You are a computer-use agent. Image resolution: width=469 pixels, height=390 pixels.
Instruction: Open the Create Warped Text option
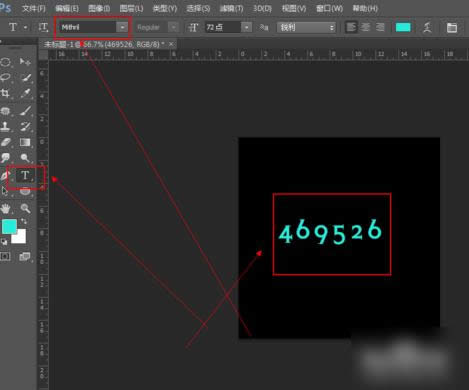tap(428, 27)
